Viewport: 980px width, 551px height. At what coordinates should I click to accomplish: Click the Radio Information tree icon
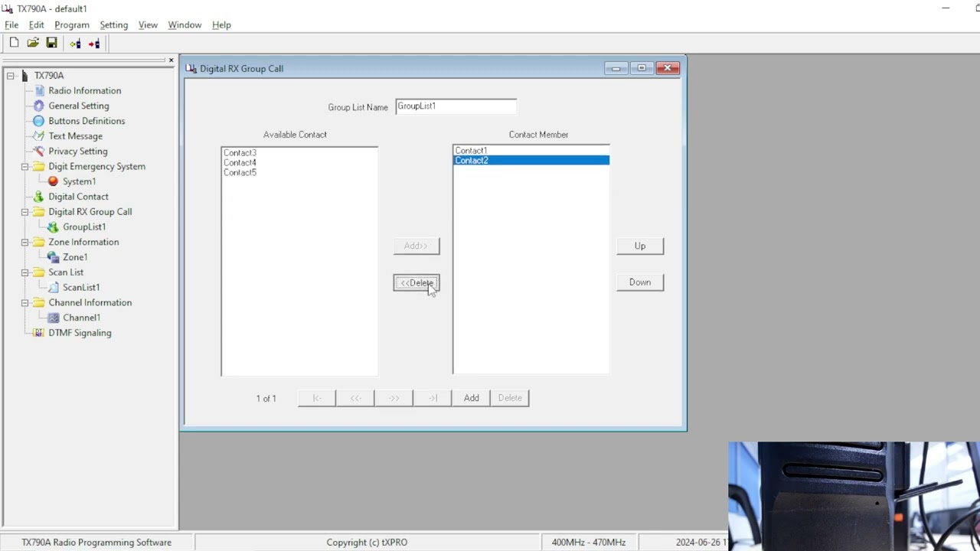click(x=38, y=90)
